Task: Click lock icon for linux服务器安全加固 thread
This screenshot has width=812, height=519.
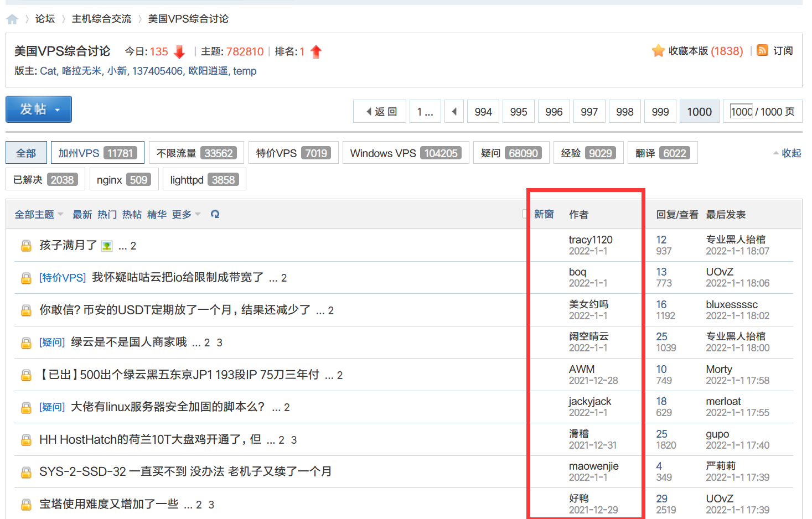Action: 26,408
